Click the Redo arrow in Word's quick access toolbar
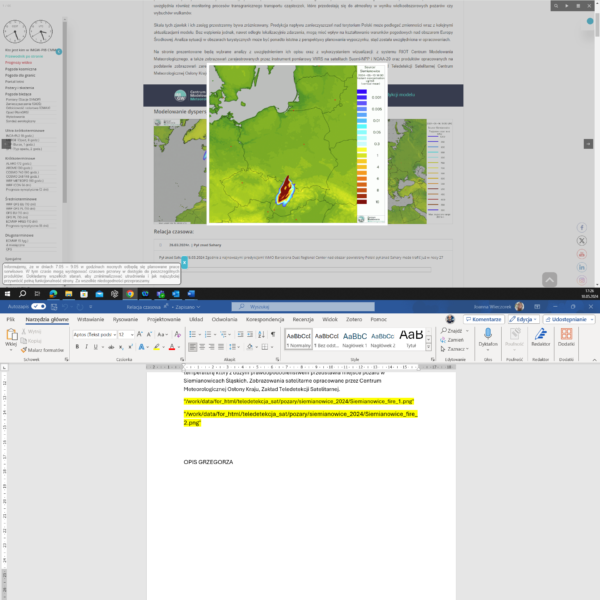Screen dimensions: 600x600 coord(80,307)
